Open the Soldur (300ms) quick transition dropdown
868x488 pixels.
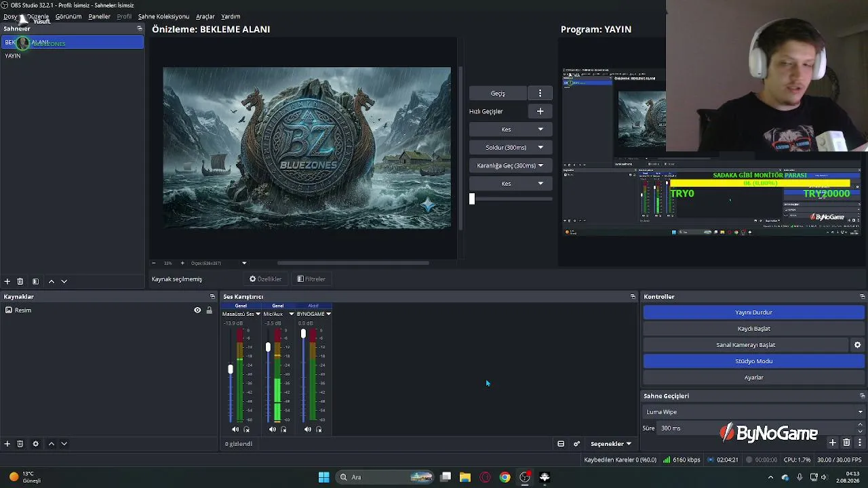(x=510, y=148)
